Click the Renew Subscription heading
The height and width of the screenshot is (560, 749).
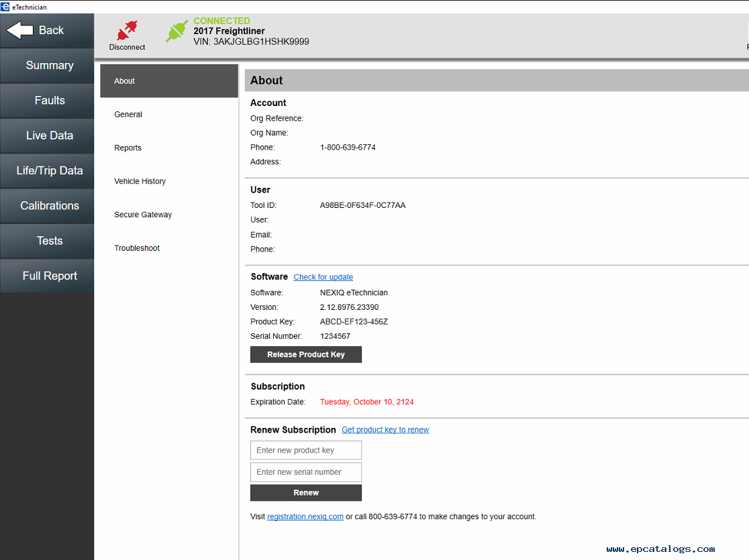click(x=293, y=430)
